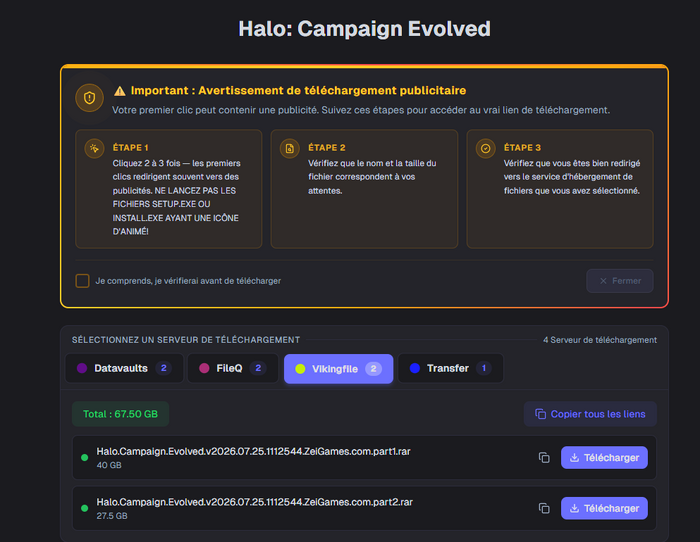700x542 pixels.
Task: Click the ÉTAPE 1 heading
Action: [130, 148]
